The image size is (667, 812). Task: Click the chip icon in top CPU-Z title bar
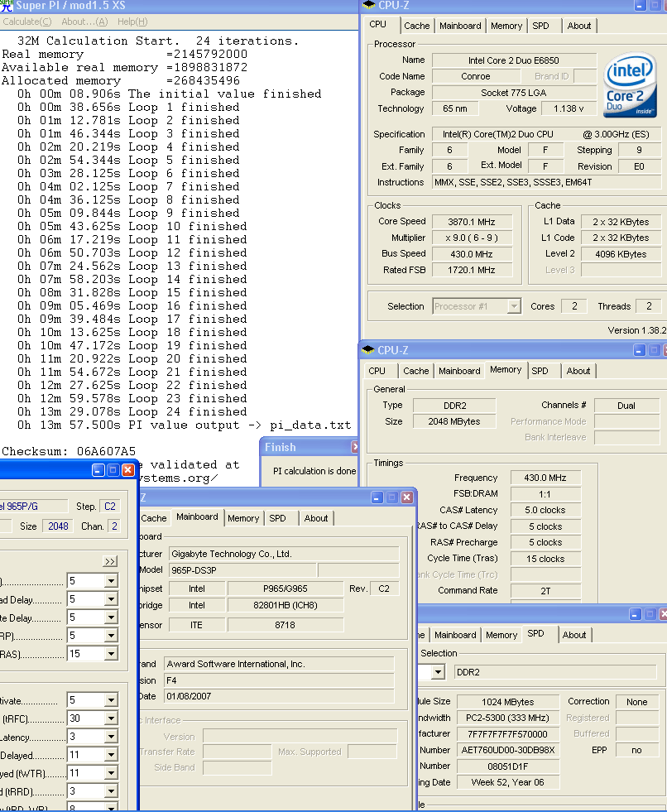[368, 5]
